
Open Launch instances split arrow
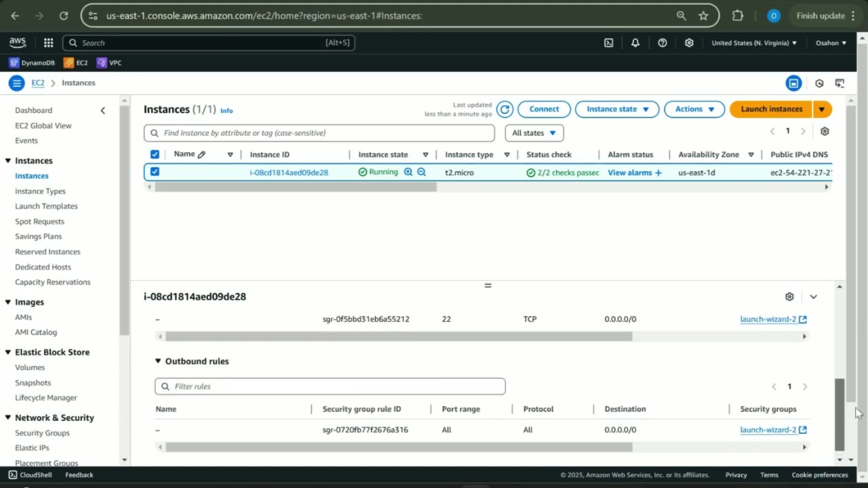822,109
